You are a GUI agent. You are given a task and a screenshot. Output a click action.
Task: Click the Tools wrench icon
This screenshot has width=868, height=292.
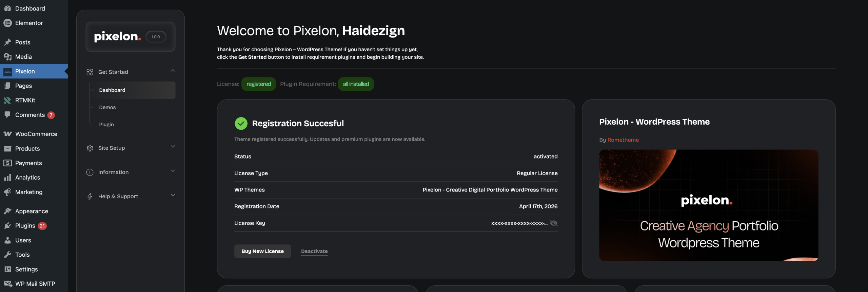pyautogui.click(x=7, y=255)
